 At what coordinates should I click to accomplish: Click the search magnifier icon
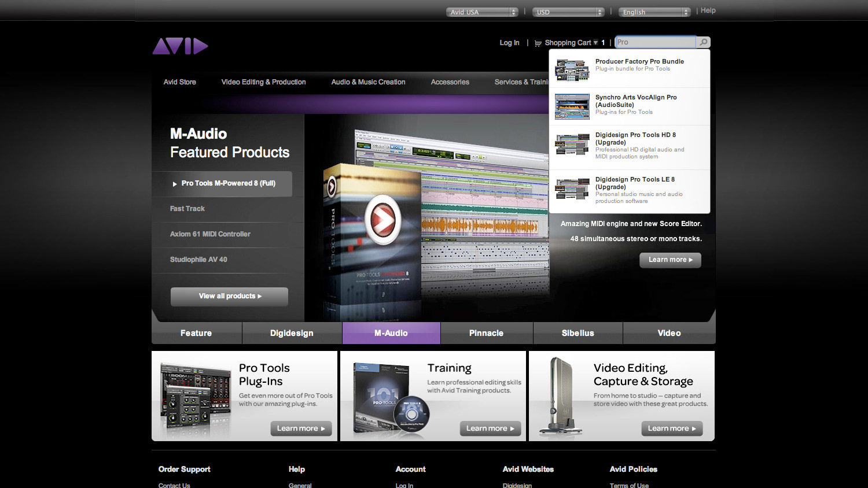tap(703, 42)
